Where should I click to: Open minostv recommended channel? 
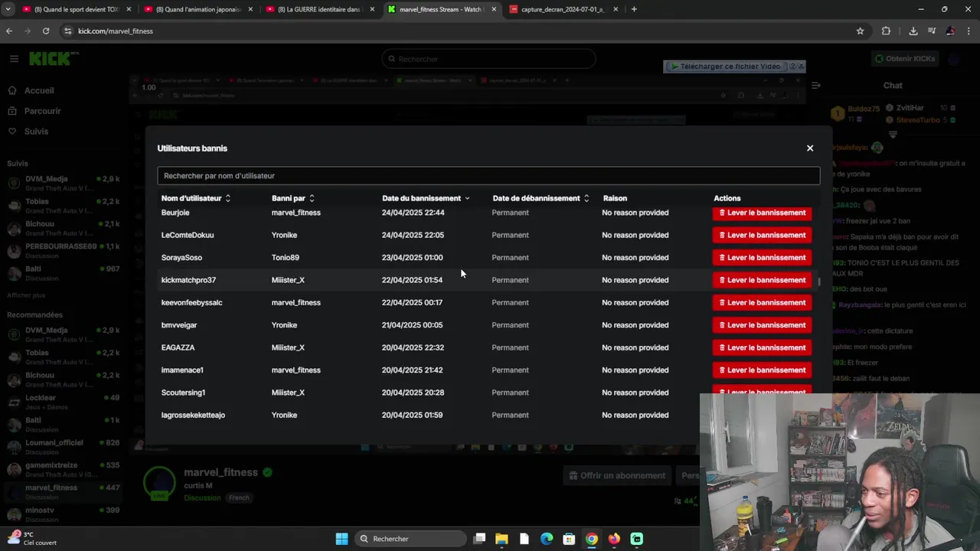tap(63, 514)
